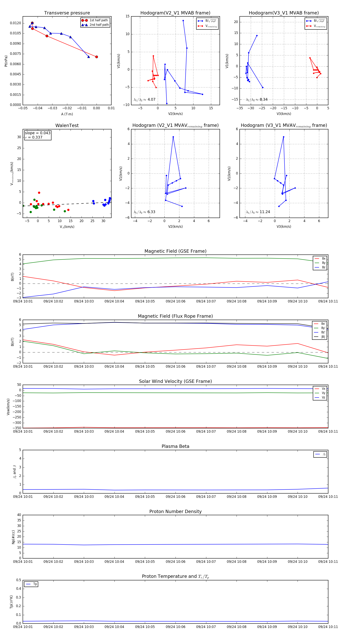
Task: Select the '2nd half path' legend entry
Action: (x=95, y=25)
